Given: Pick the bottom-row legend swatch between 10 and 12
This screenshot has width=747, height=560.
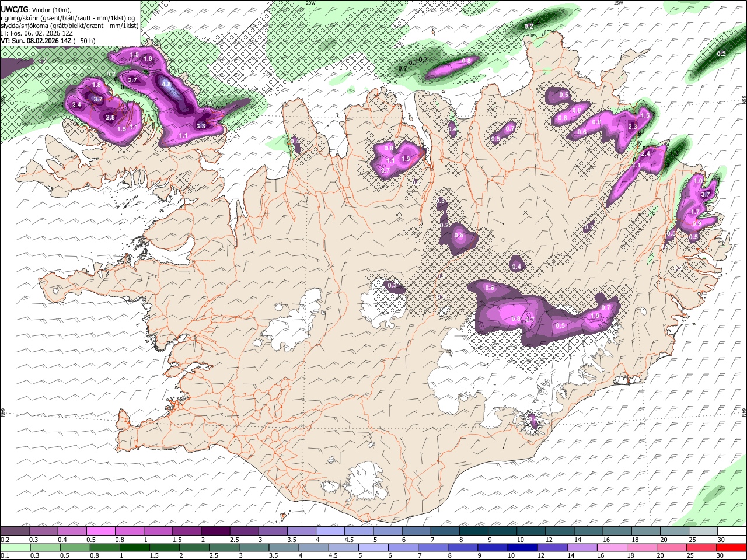Looking at the screenshot, I should [523, 547].
